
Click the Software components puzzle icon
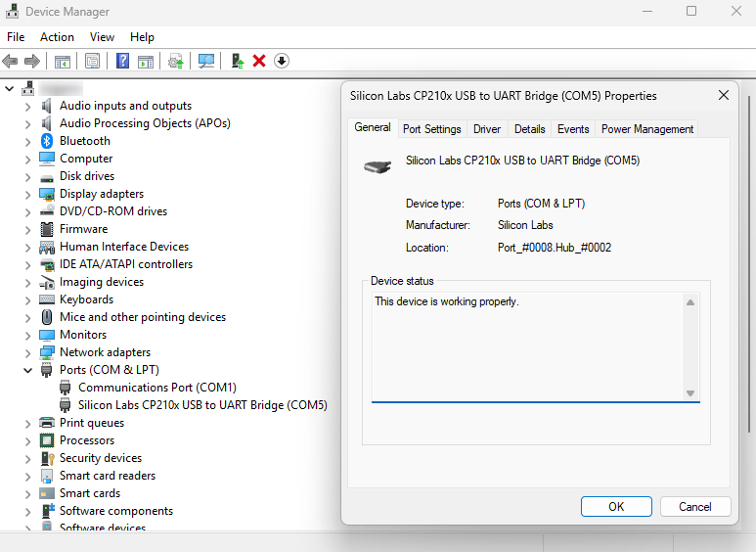[48, 511]
